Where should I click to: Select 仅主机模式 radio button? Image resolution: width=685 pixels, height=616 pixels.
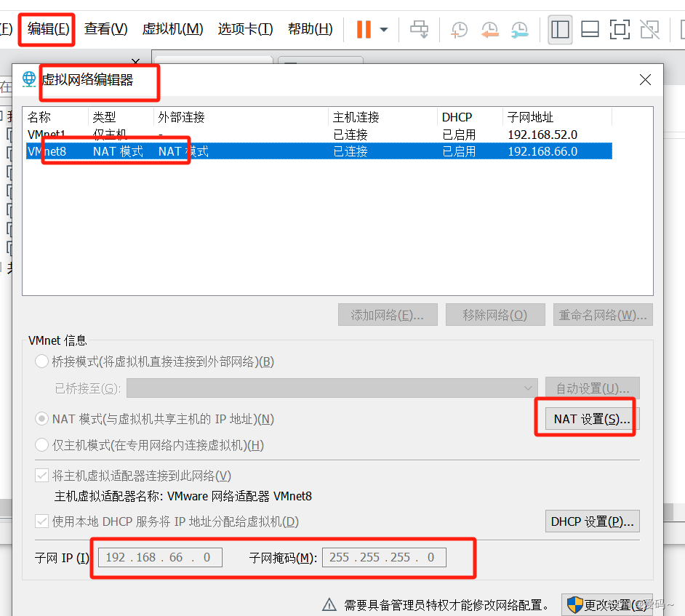pyautogui.click(x=41, y=445)
